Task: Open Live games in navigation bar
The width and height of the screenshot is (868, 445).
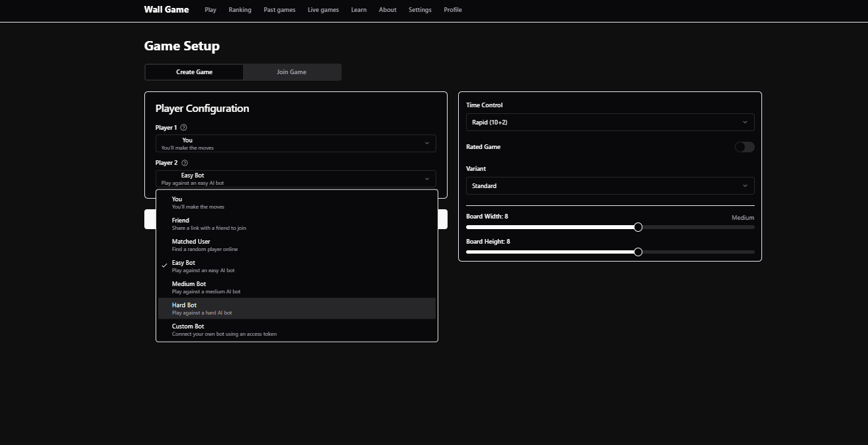Action: coord(323,10)
